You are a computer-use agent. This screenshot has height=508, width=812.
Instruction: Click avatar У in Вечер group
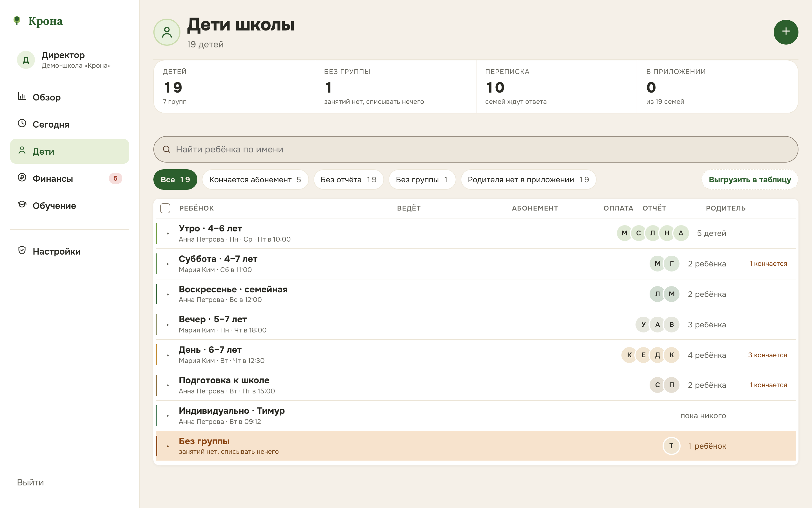[643, 325]
